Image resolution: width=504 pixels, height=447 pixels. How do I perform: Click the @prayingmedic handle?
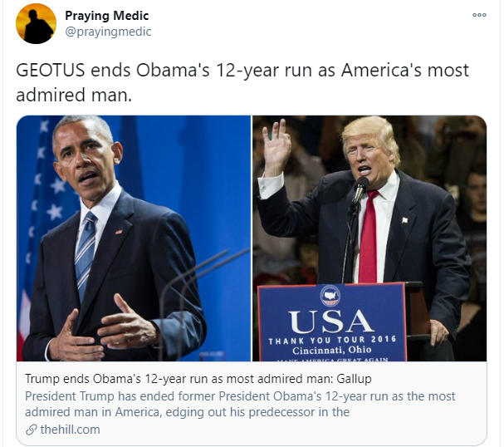108,32
